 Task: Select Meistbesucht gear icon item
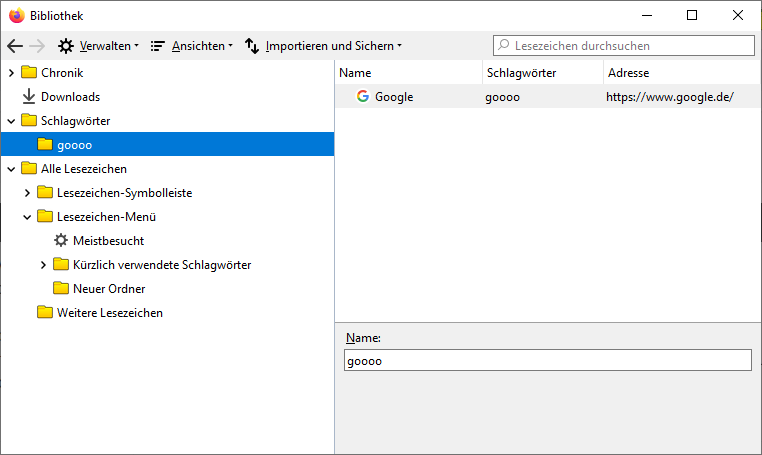pyautogui.click(x=61, y=241)
